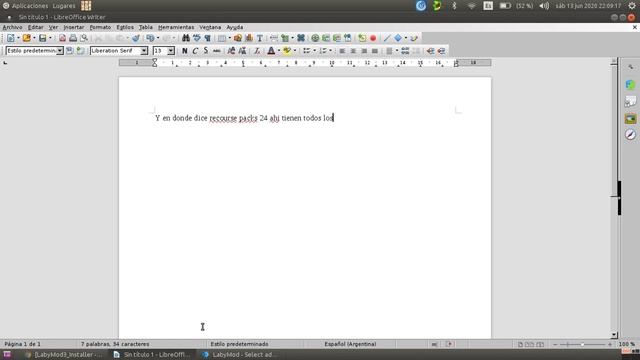Open Find and Replace binoculars icon

pyautogui.click(x=186, y=38)
